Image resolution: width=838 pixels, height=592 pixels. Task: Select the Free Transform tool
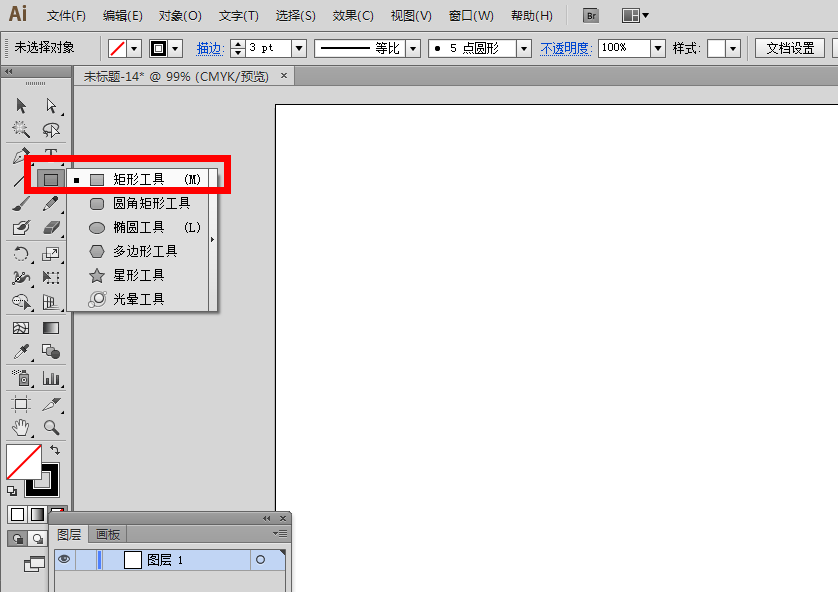[51, 278]
